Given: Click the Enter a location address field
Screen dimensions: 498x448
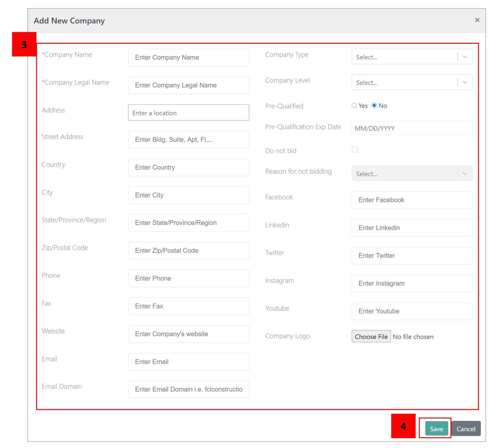Looking at the screenshot, I should coord(188,113).
